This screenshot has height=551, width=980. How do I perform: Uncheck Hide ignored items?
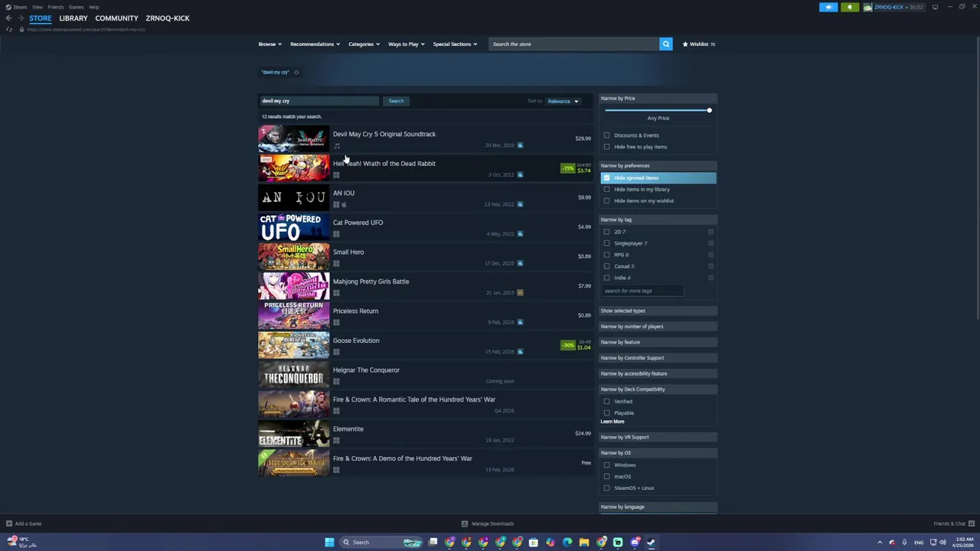click(607, 178)
